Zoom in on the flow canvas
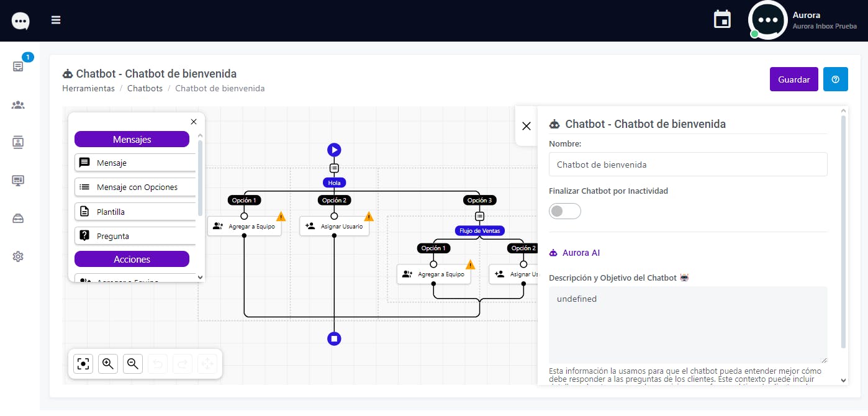This screenshot has height=416, width=868. tap(108, 364)
